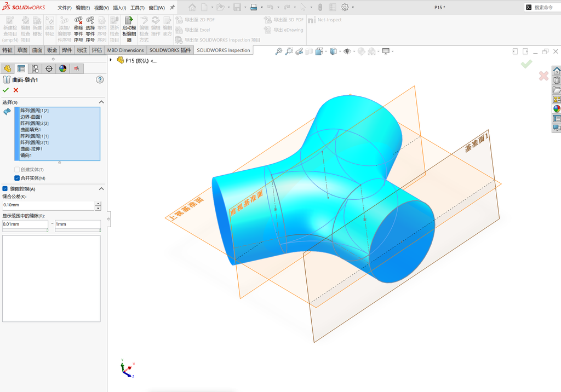
Task: Collapse the 缝隙控制 section chevron
Action: 101,189
